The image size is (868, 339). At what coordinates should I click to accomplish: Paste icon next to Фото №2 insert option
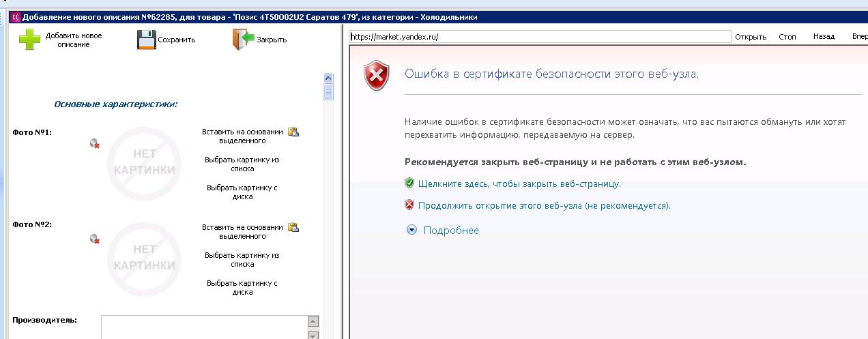[293, 227]
